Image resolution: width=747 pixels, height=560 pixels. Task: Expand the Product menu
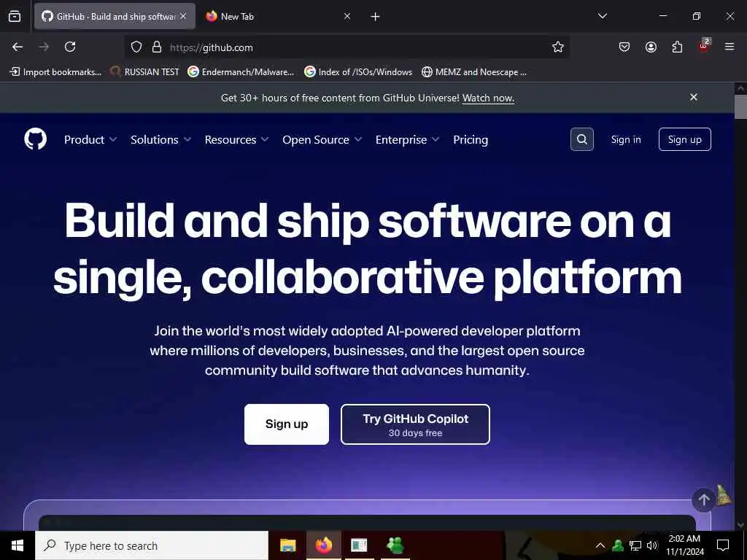90,139
